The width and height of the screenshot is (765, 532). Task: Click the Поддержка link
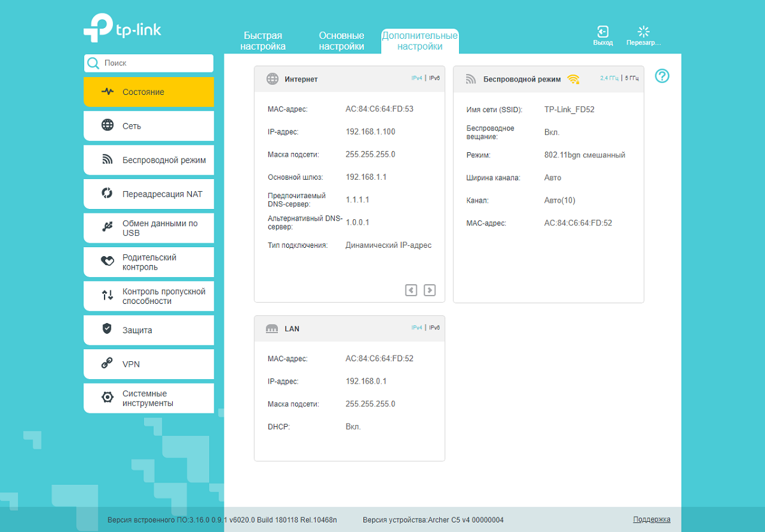point(652,519)
